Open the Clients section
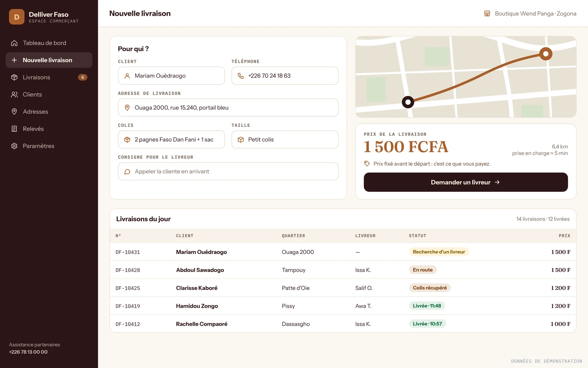Viewport: 588px width, 368px height. coord(49,95)
